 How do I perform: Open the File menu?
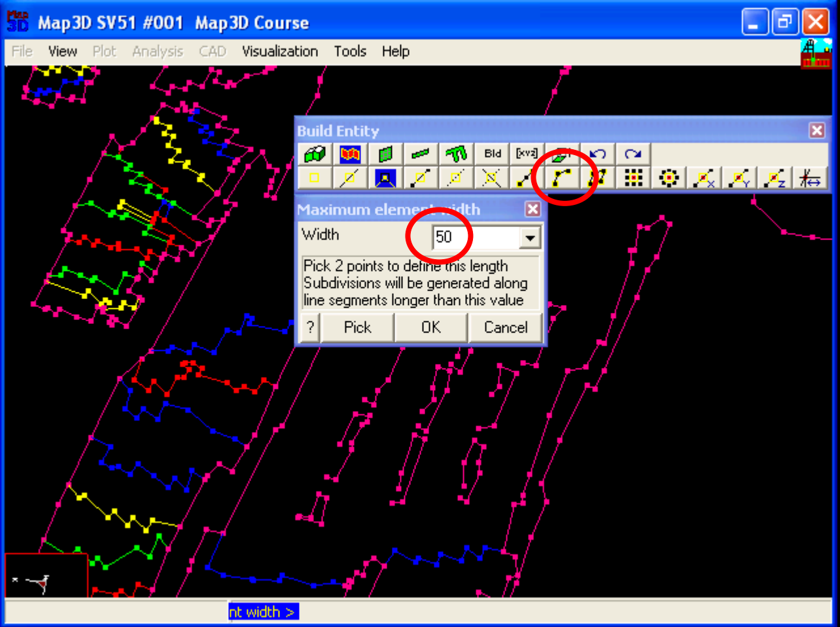tap(22, 51)
